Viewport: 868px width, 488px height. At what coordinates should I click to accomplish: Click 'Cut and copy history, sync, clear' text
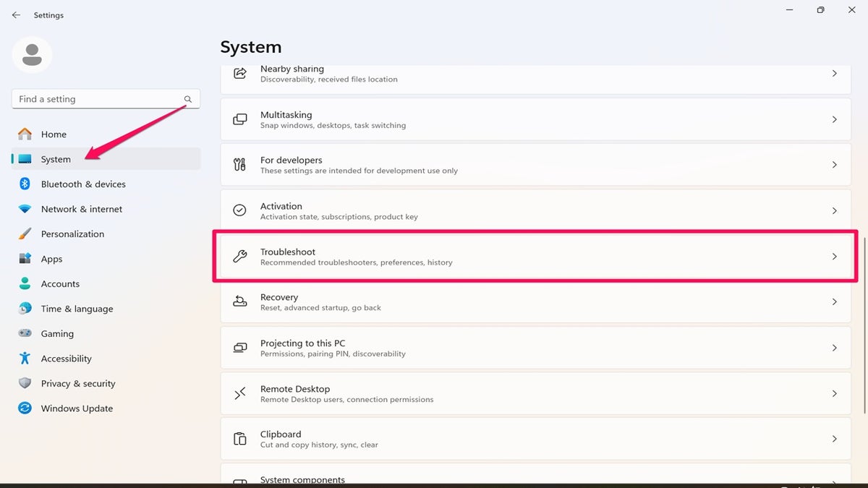click(319, 445)
